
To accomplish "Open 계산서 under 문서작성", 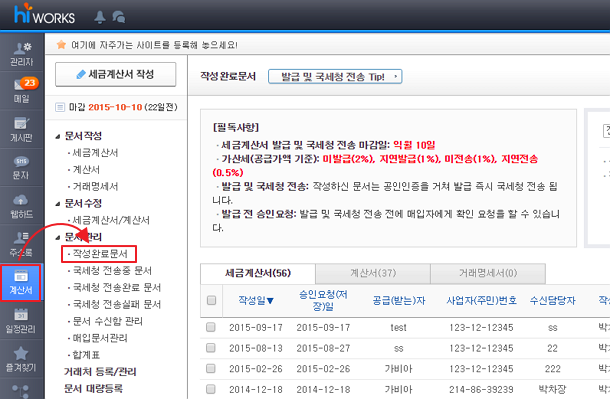I will tap(86, 170).
